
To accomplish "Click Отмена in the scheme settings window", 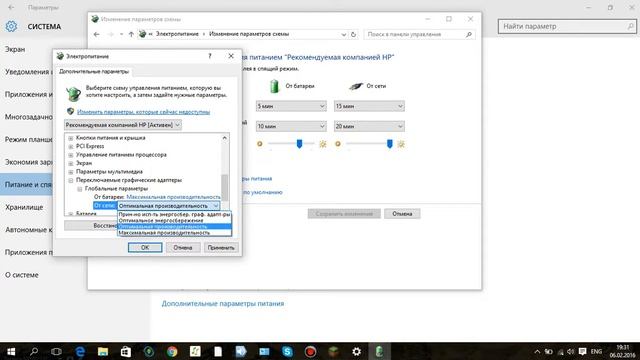I will (402, 213).
